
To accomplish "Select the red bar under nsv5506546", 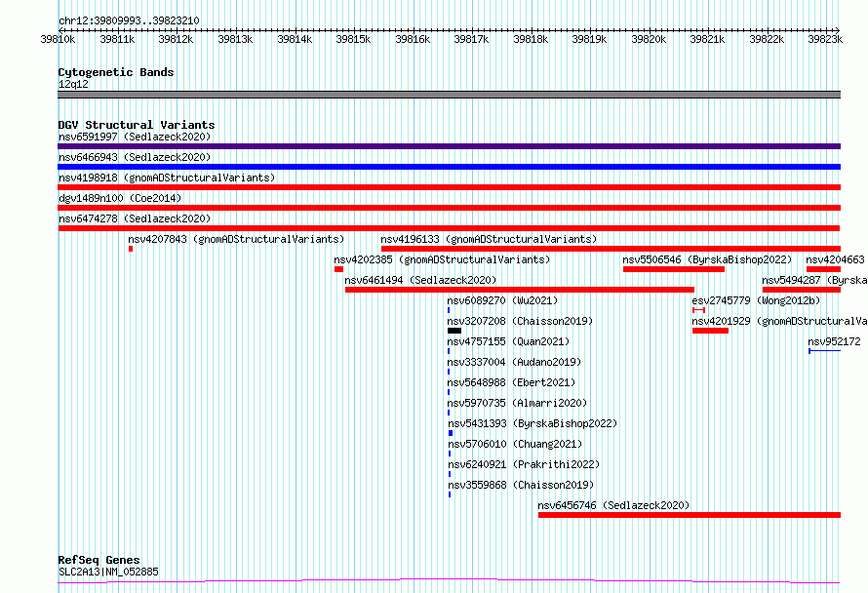I will tap(674, 269).
